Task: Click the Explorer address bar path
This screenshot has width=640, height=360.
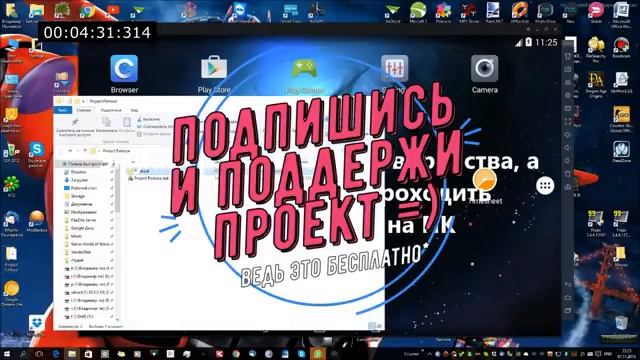Action: tap(116, 151)
